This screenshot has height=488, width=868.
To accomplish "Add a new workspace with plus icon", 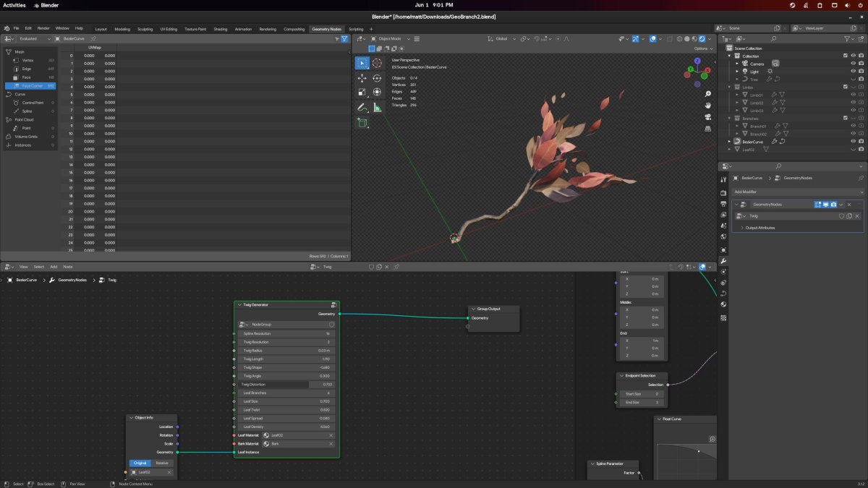I will [x=371, y=29].
